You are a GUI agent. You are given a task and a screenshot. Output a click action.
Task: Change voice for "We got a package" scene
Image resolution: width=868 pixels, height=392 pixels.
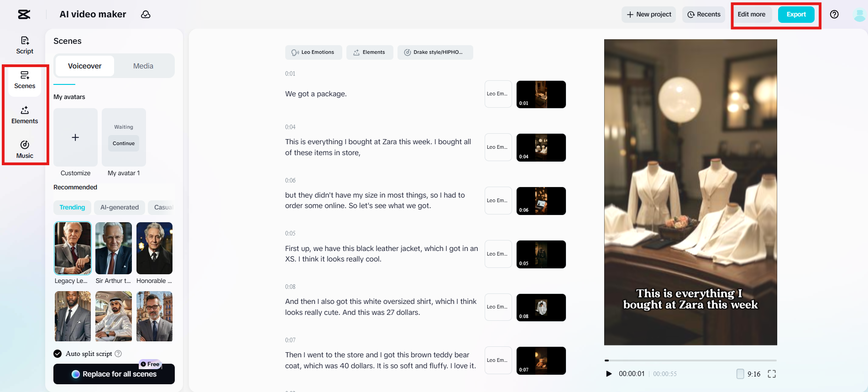498,94
